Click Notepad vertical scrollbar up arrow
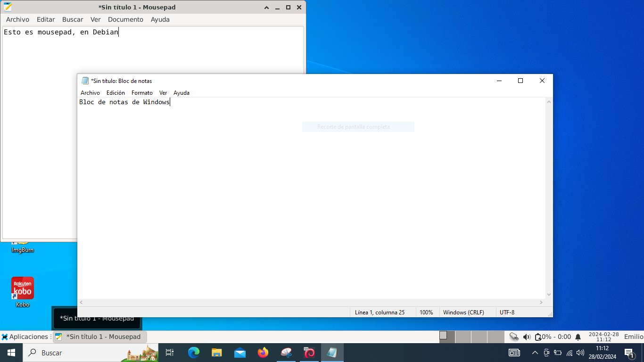 549,101
